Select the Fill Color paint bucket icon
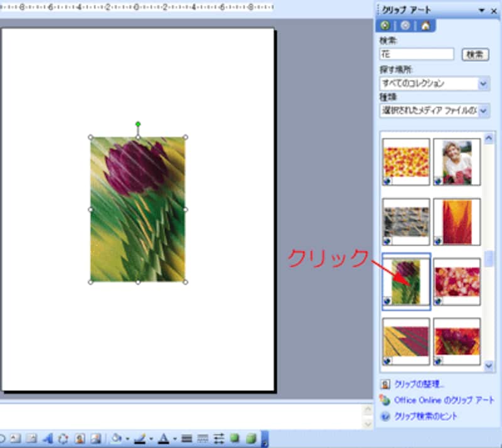Screen dimensions: 502x448 pyautogui.click(x=116, y=439)
